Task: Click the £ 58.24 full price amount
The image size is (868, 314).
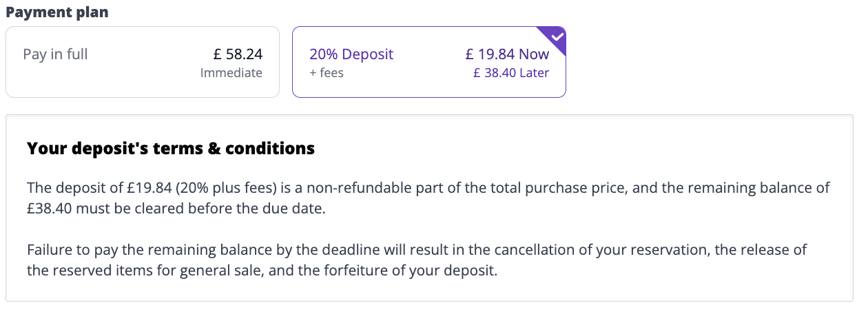Action: coord(238,54)
